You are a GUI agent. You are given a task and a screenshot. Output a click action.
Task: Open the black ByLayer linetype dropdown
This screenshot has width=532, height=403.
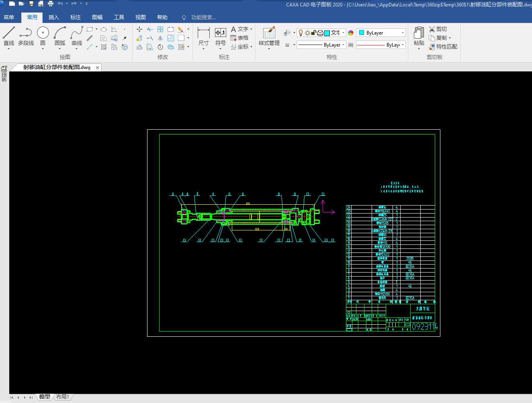343,45
